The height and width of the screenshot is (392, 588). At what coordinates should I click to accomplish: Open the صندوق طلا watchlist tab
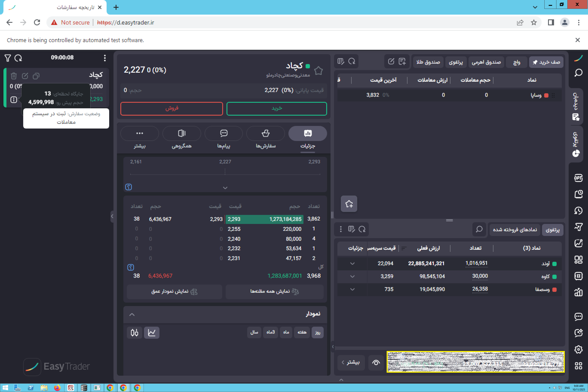tap(428, 62)
